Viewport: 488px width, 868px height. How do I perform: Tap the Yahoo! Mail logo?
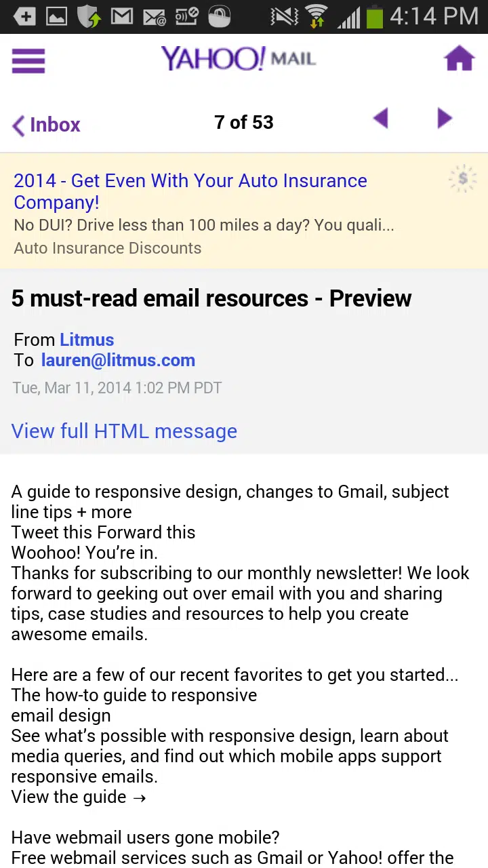click(x=239, y=59)
